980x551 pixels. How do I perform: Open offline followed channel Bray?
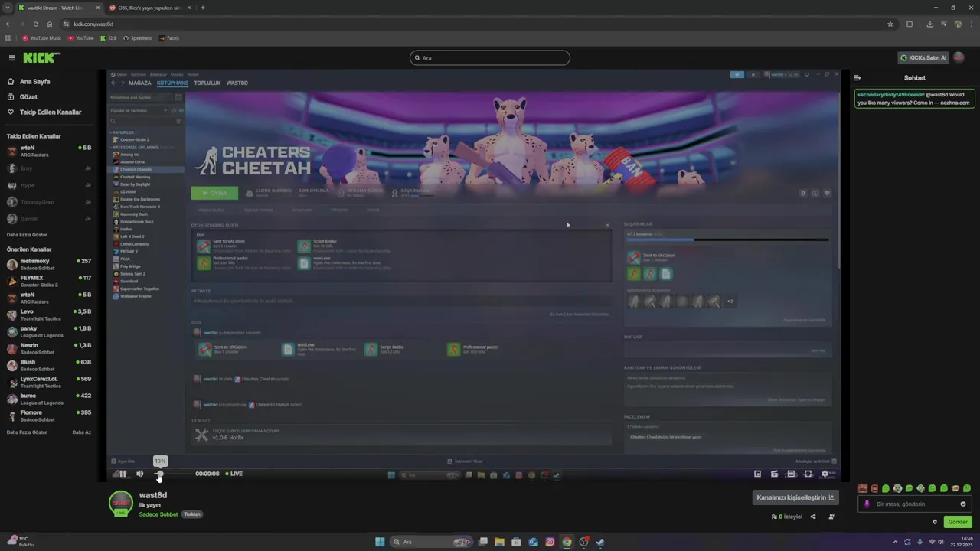click(x=49, y=168)
